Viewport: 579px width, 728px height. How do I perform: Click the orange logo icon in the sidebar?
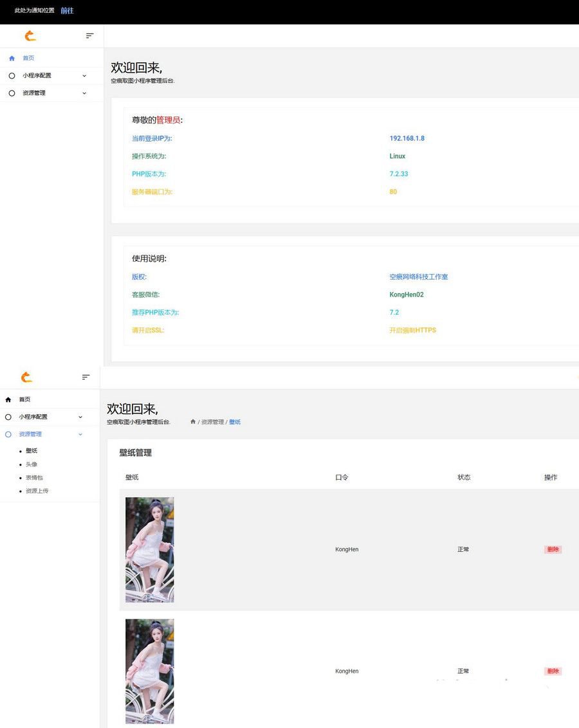pos(30,36)
